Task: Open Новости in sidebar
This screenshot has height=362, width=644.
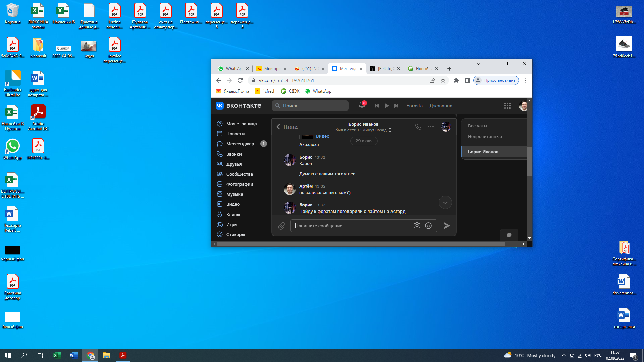Action: pyautogui.click(x=235, y=134)
